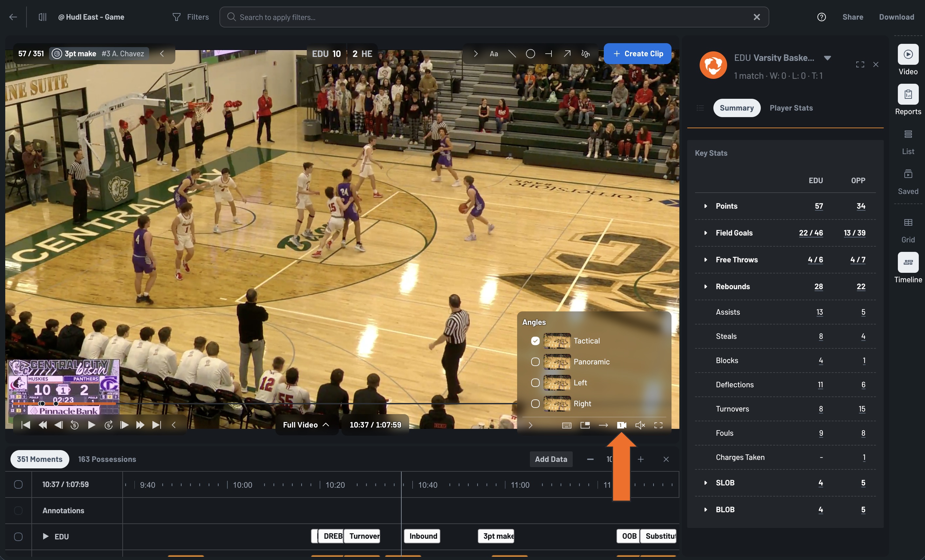Expand the SLOB stat row
The image size is (925, 560).
coord(706,483)
